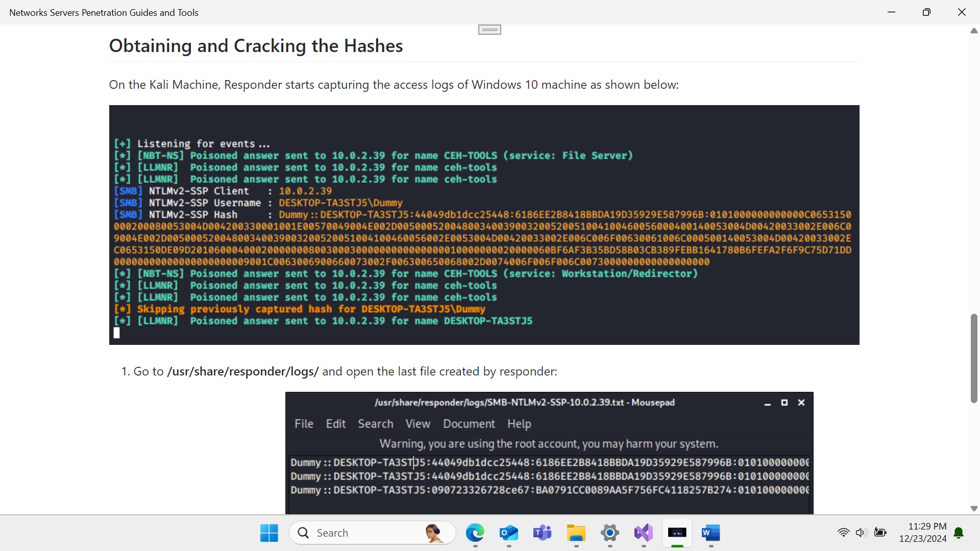Click the scroll up arrow
980x551 pixels.
pyautogui.click(x=974, y=31)
